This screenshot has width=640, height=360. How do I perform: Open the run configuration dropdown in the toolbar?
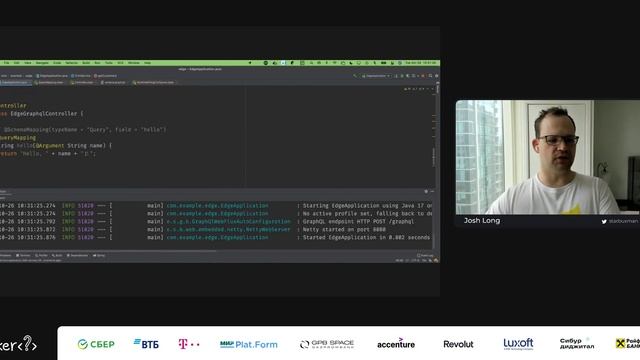(x=376, y=76)
